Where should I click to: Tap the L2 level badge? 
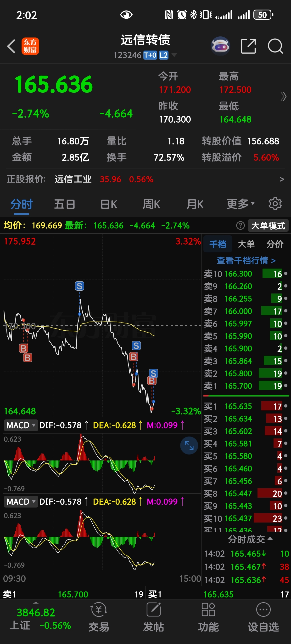click(x=164, y=55)
